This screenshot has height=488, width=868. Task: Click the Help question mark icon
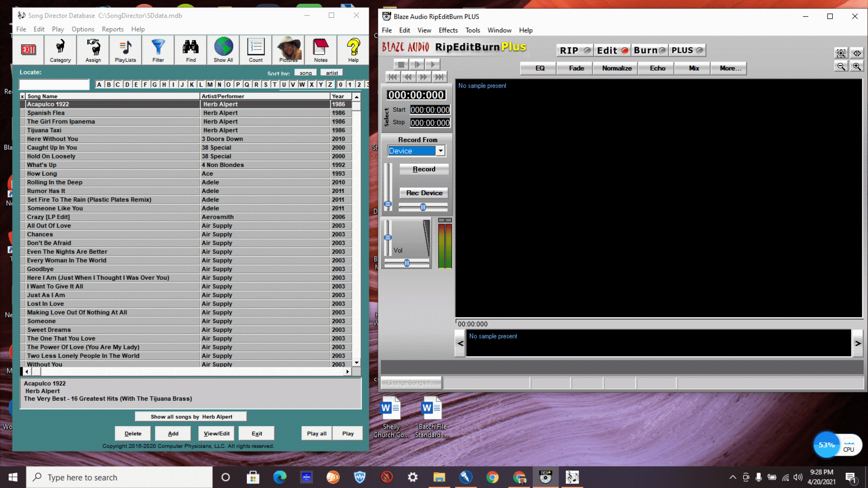pos(353,50)
